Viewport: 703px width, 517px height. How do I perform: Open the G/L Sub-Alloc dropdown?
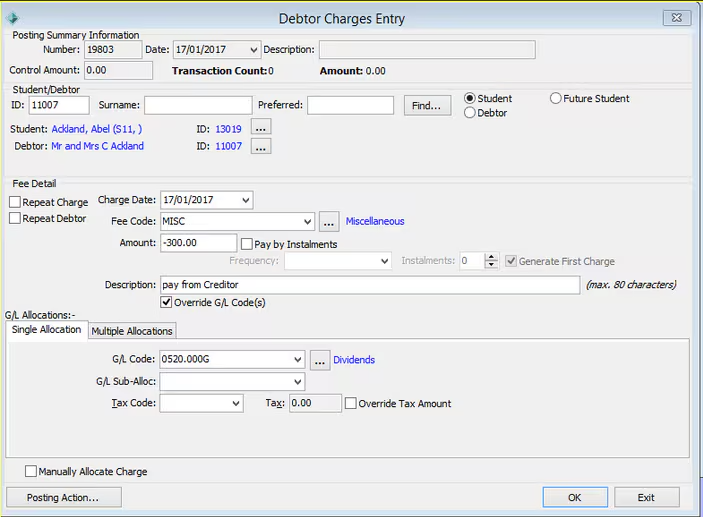297,382
